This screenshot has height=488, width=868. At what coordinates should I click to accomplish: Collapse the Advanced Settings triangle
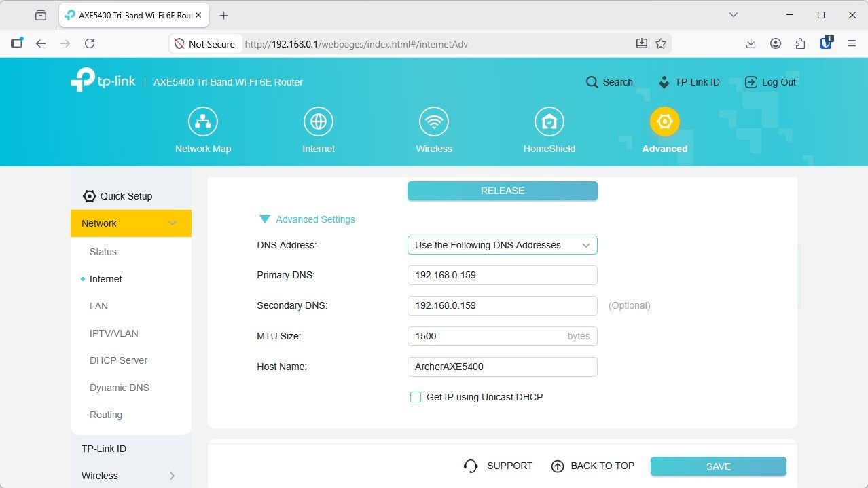point(265,219)
